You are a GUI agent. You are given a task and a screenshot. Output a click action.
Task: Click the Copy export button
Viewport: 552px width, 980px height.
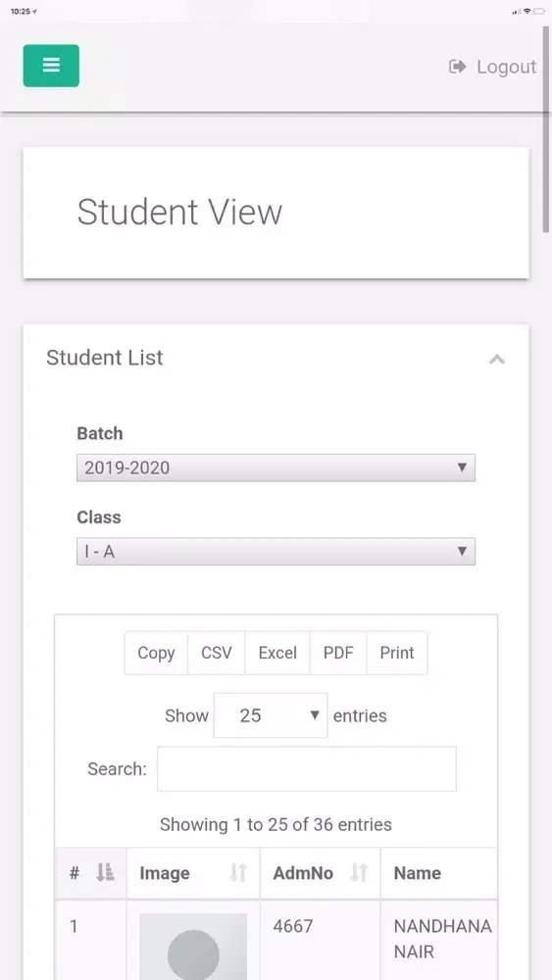[x=156, y=653]
